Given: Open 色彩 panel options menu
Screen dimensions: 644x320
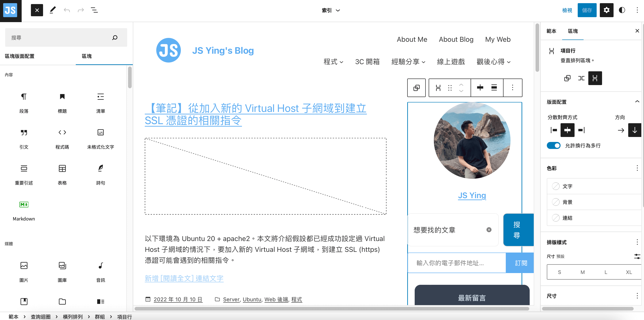Looking at the screenshot, I should click(x=637, y=168).
